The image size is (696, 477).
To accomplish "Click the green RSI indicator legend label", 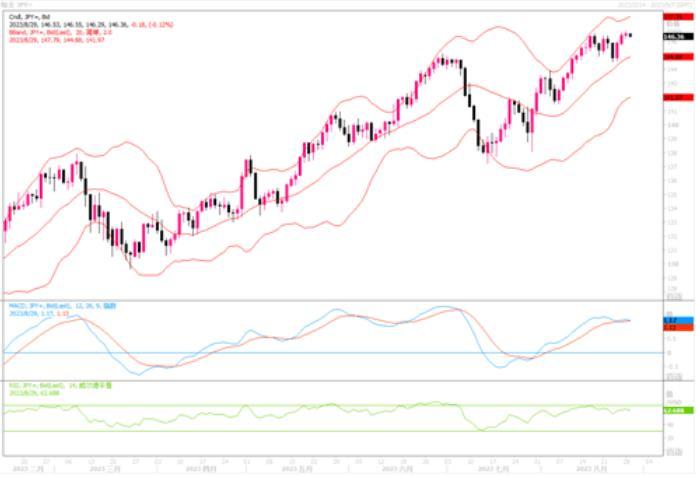I will (x=60, y=386).
